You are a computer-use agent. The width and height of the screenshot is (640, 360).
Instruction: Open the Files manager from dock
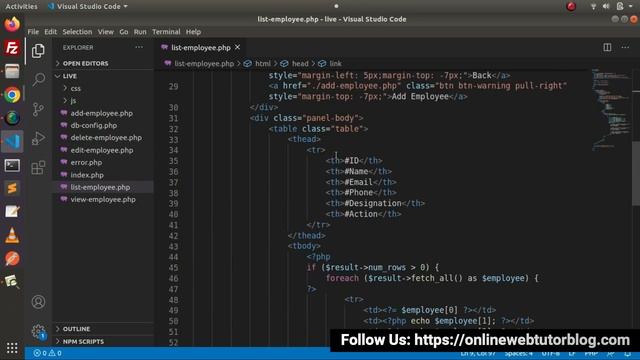pyautogui.click(x=12, y=71)
